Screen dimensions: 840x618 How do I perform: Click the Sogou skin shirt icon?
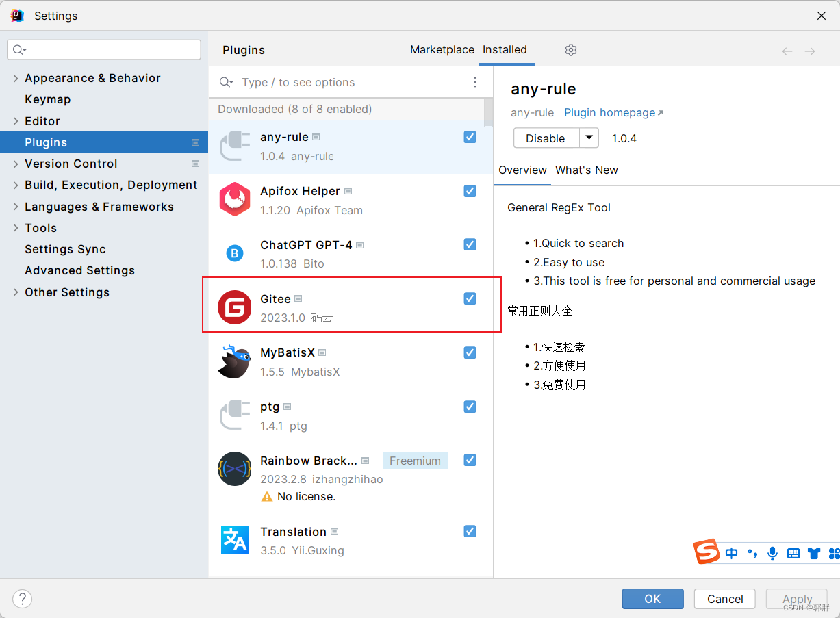pyautogui.click(x=814, y=553)
